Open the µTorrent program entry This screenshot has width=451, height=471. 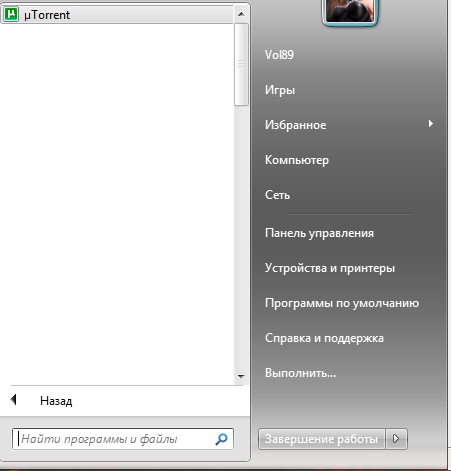pyautogui.click(x=117, y=14)
